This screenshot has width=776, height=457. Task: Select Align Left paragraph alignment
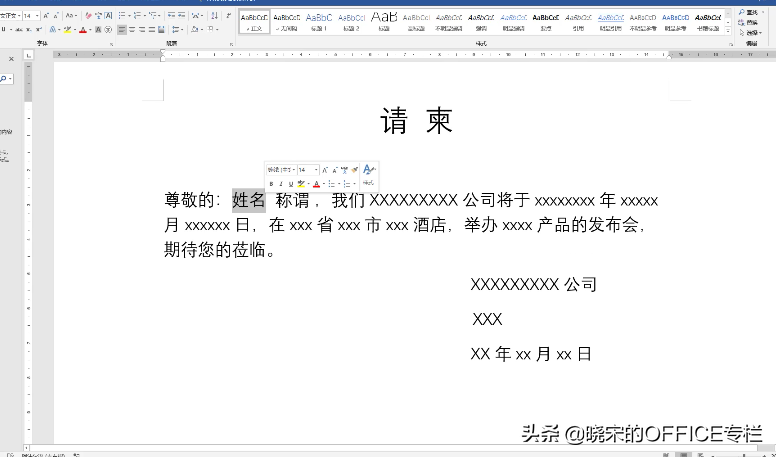[122, 29]
